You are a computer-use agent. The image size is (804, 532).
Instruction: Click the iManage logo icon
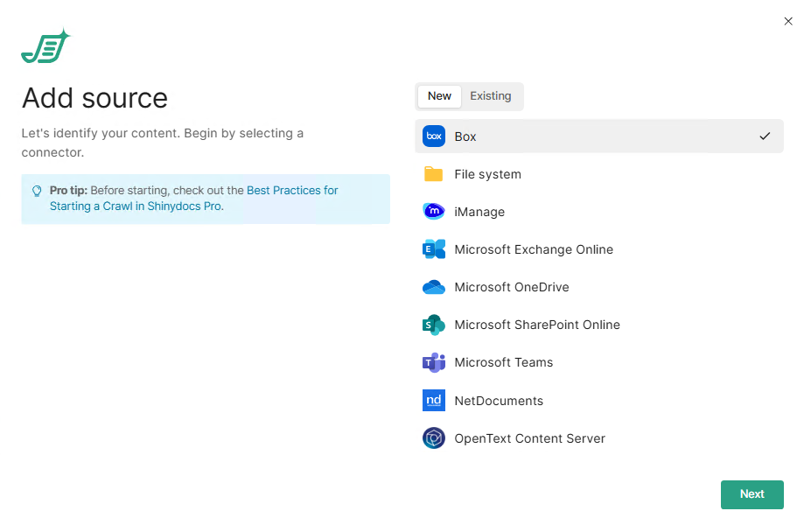tap(434, 212)
